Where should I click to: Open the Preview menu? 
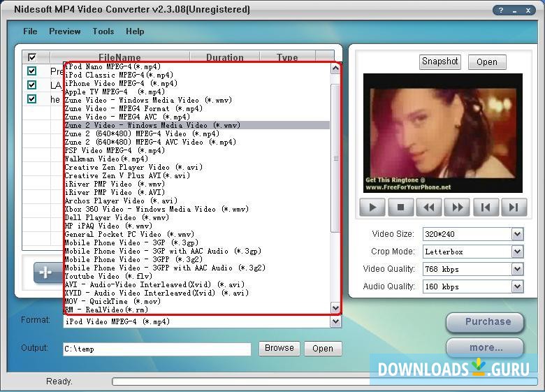coord(65,31)
